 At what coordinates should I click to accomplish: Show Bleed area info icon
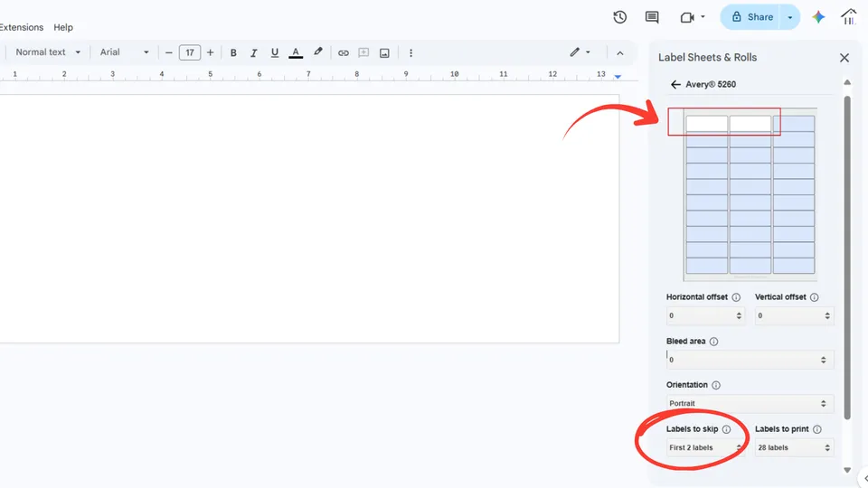[x=713, y=342]
